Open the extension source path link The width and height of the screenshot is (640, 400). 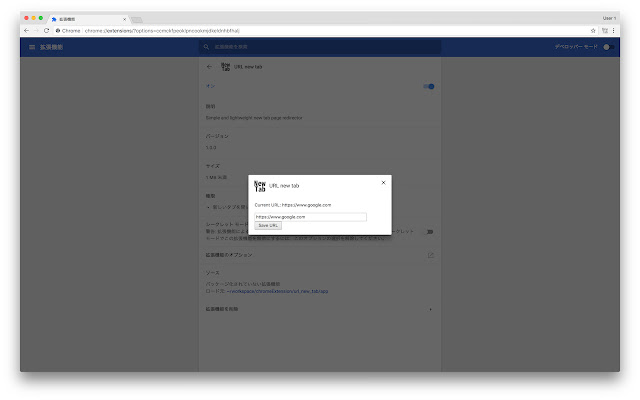pyautogui.click(x=278, y=291)
